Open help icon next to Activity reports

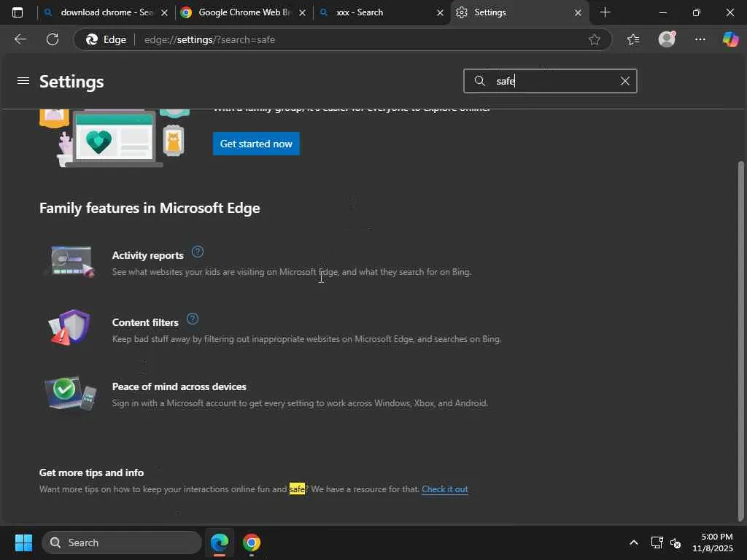click(x=197, y=252)
